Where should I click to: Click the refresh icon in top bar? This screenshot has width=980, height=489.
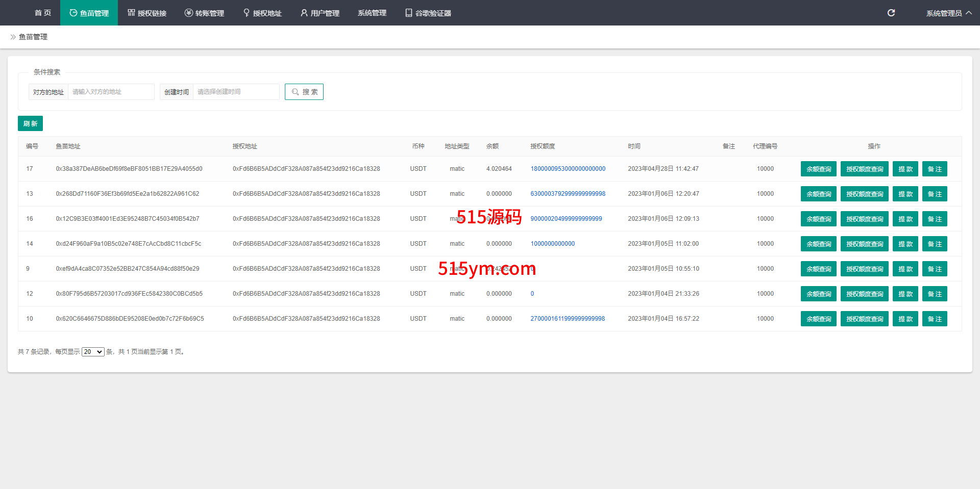(891, 13)
